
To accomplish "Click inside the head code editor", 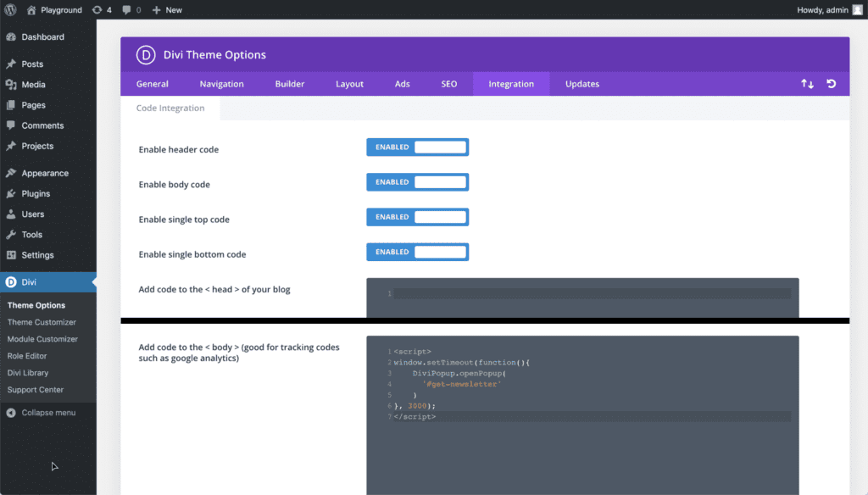I will coord(582,298).
